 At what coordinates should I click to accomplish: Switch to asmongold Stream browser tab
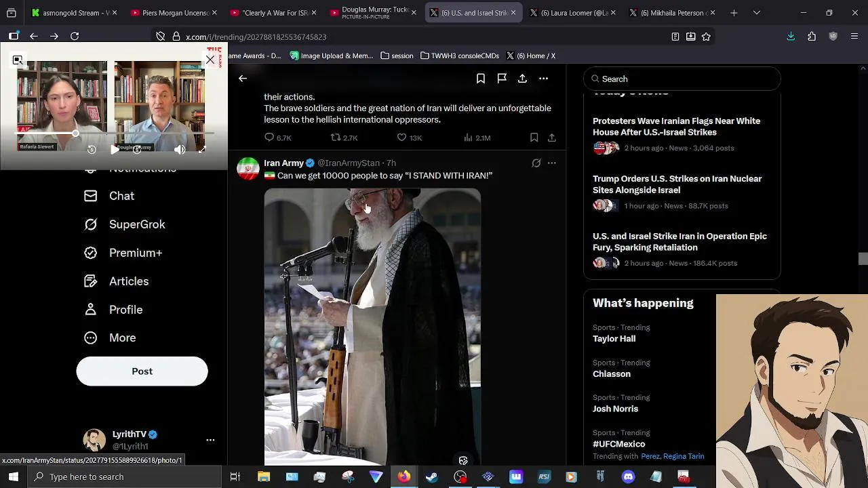[x=73, y=13]
